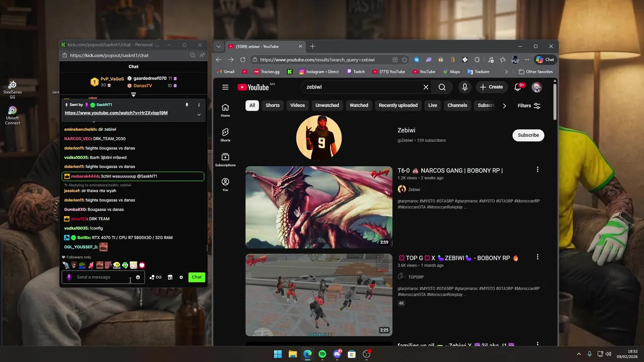Viewport: 644px width, 362px height.
Task: Open Spotify from the taskbar
Action: [x=322, y=354]
